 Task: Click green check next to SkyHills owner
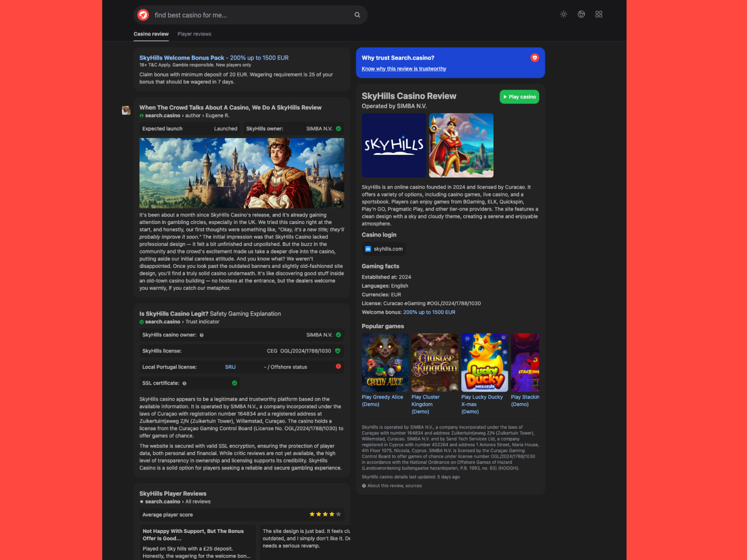[x=338, y=129]
